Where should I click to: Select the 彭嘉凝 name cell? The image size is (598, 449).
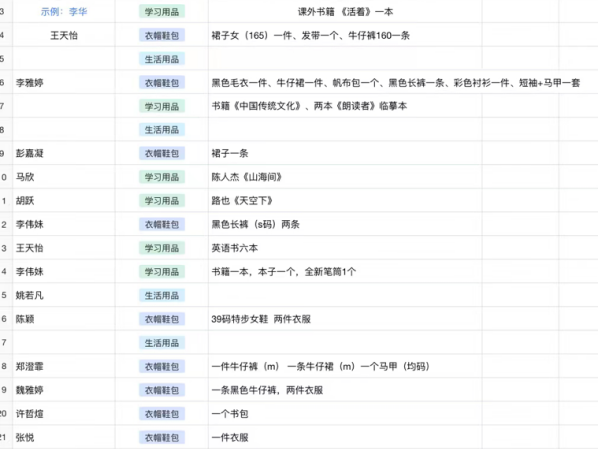point(64,153)
